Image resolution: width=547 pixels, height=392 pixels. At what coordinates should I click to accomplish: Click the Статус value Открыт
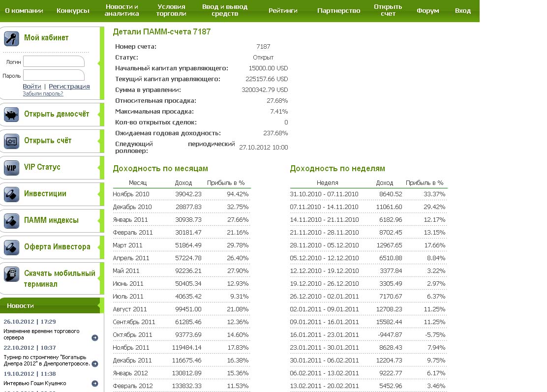[x=263, y=57]
